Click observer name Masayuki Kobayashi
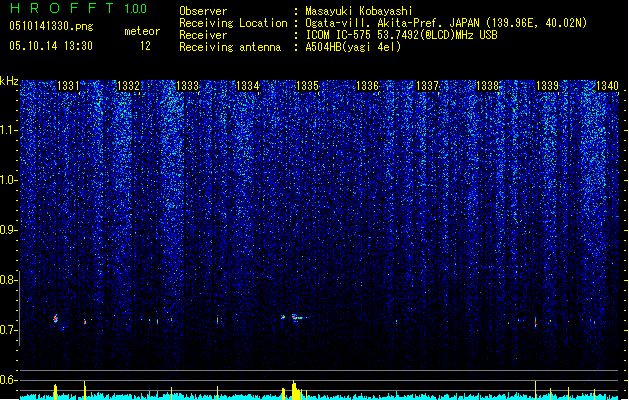This screenshot has height=400, width=629. 359,11
